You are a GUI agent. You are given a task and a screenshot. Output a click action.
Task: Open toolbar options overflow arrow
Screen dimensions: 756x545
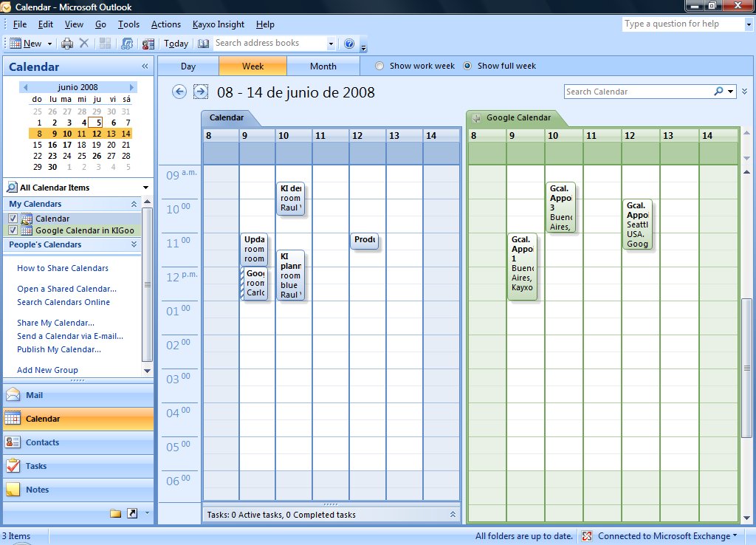pyautogui.click(x=364, y=47)
